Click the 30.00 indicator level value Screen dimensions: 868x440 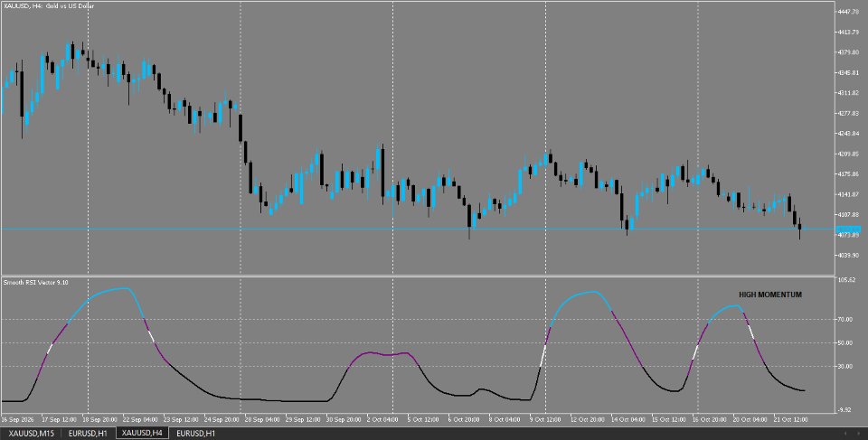[x=846, y=366]
